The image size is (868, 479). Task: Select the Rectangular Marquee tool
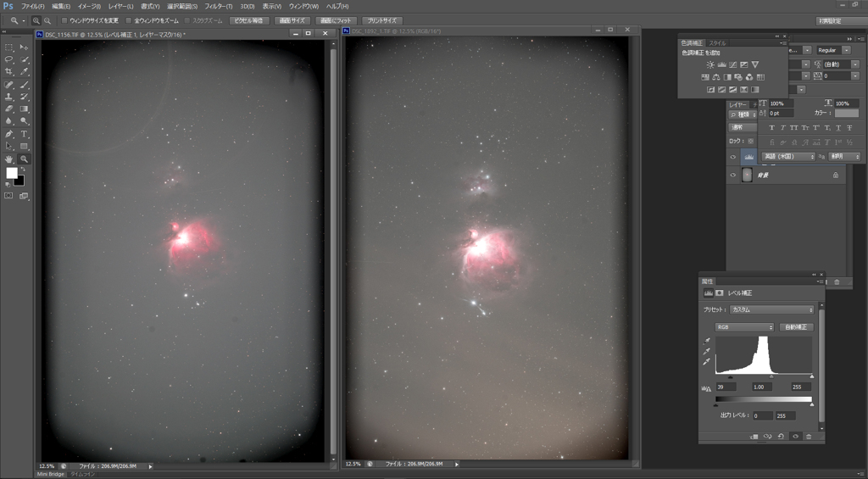(8, 47)
